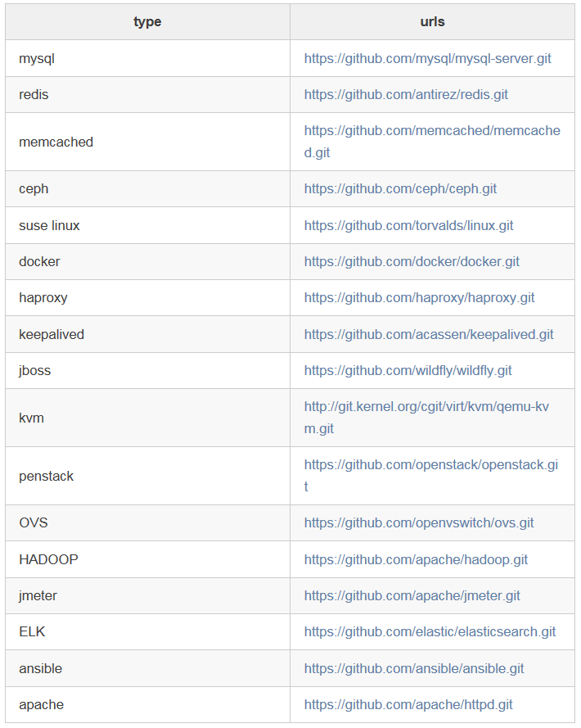Open the acassen keepalived.git link
Screen dimensions: 581x728
click(429, 335)
